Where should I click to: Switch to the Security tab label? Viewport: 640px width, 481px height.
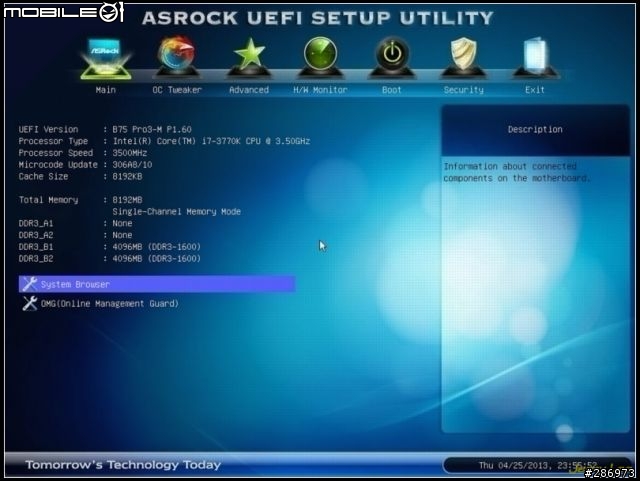(x=464, y=90)
